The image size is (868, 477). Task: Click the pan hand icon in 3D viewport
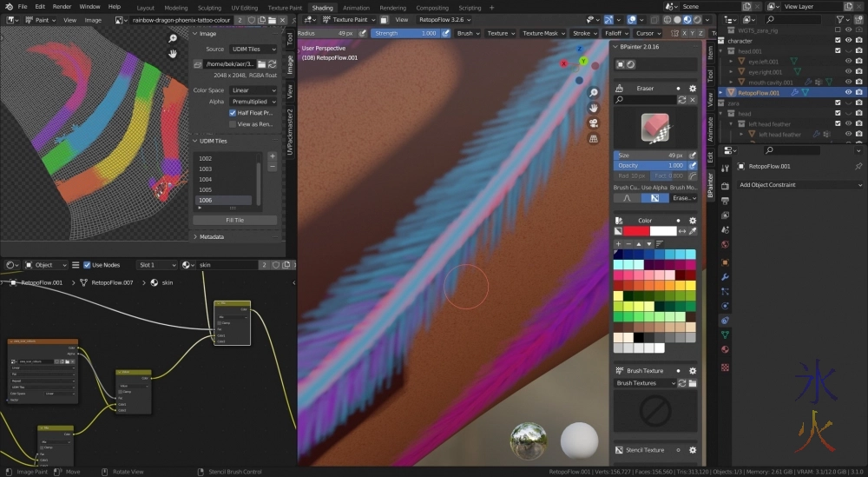(593, 108)
